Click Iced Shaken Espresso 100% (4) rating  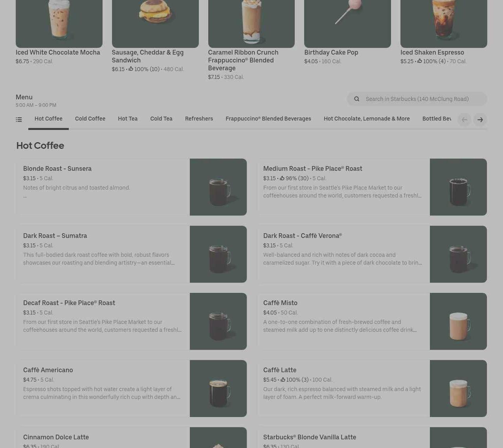pos(431,61)
